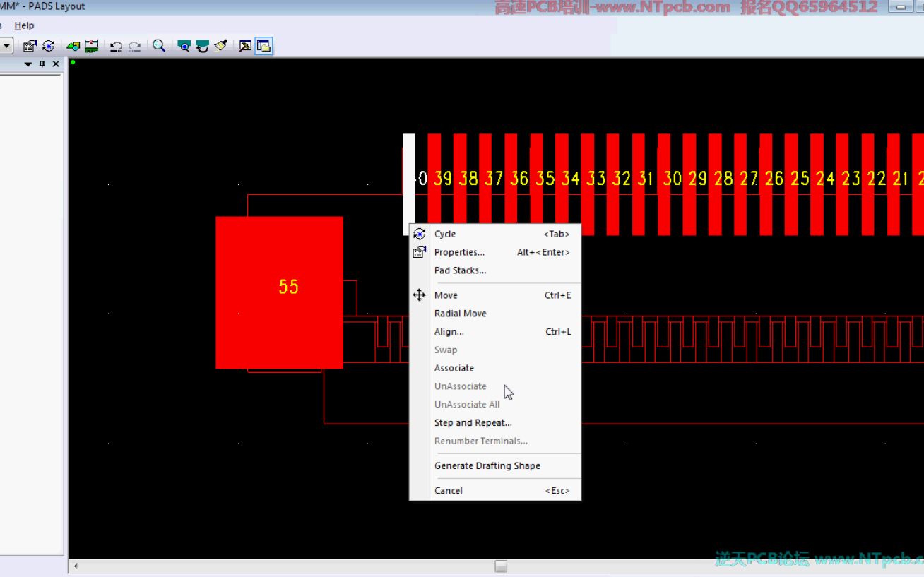The height and width of the screenshot is (577, 924).
Task: Open the Help menu
Action: tap(25, 25)
